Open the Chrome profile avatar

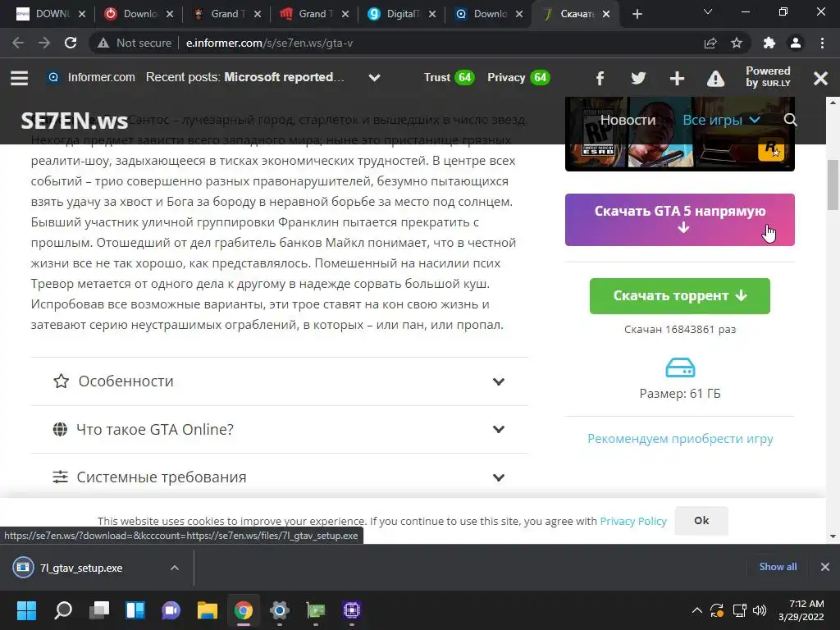796,43
